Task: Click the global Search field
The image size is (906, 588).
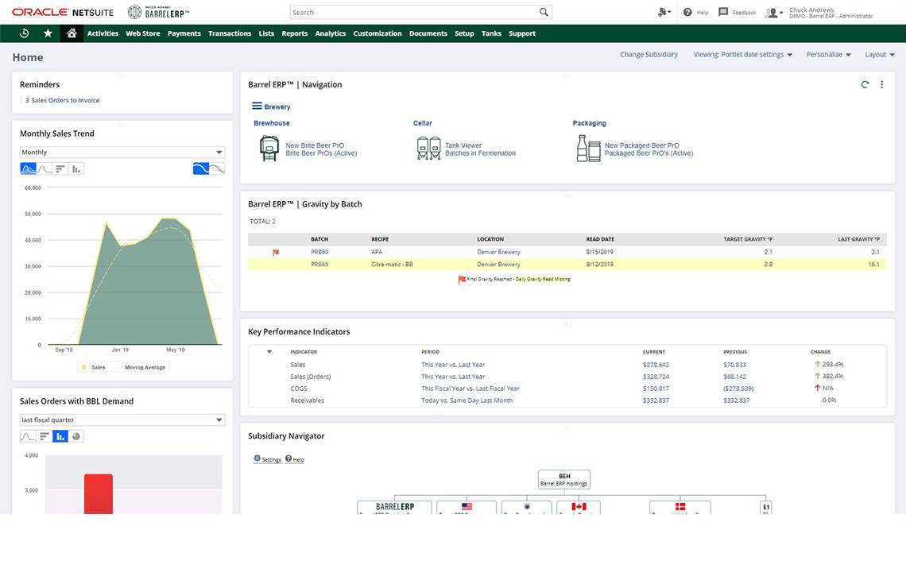Action: click(x=413, y=12)
